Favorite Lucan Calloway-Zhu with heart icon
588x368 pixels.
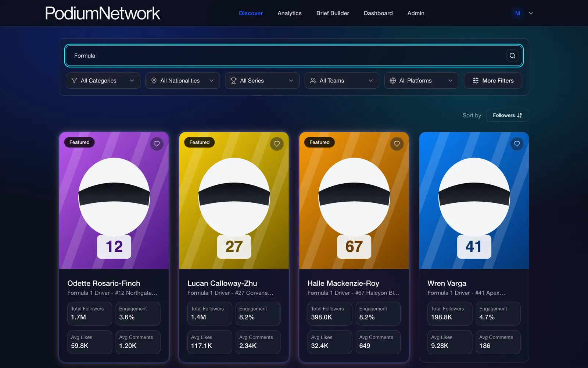tap(277, 144)
